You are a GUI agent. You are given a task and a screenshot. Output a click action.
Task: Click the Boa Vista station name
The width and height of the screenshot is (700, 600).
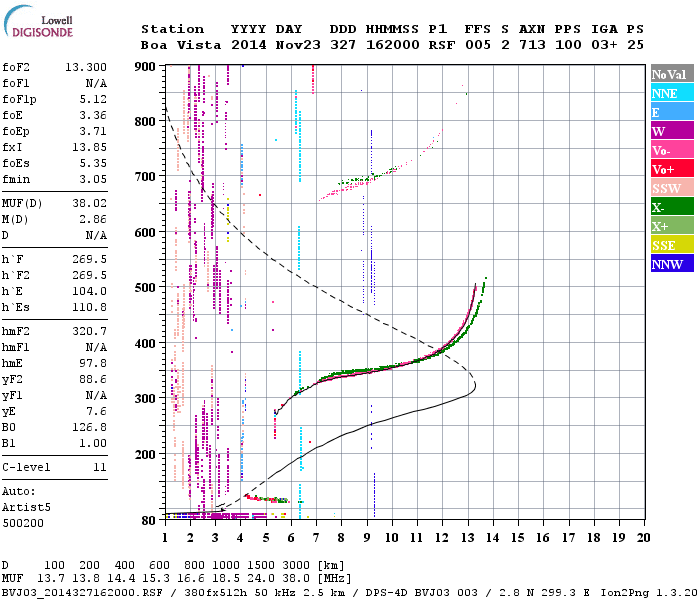click(181, 45)
